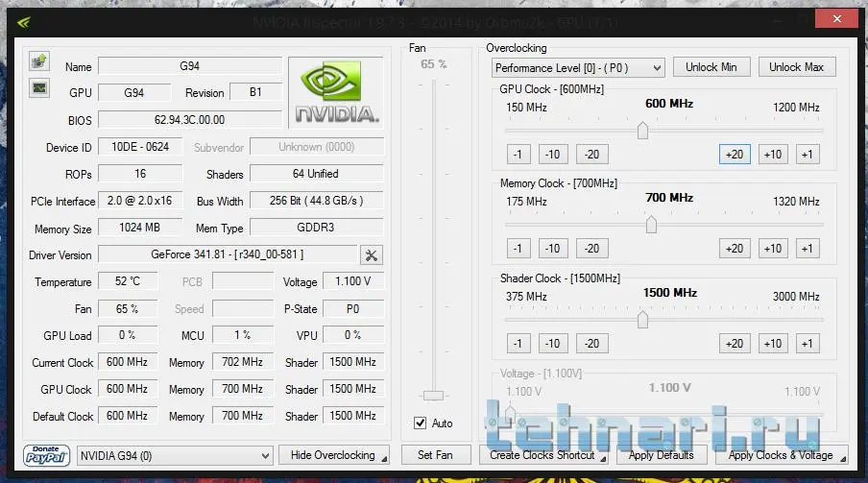This screenshot has height=483, width=868.
Task: Increase Memory Clock by 1 MHz
Action: pyautogui.click(x=808, y=249)
